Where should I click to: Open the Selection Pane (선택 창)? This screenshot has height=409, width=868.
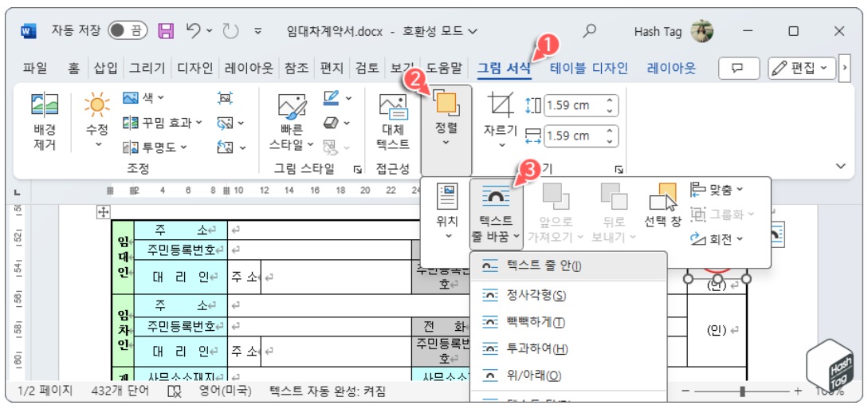[x=662, y=206]
